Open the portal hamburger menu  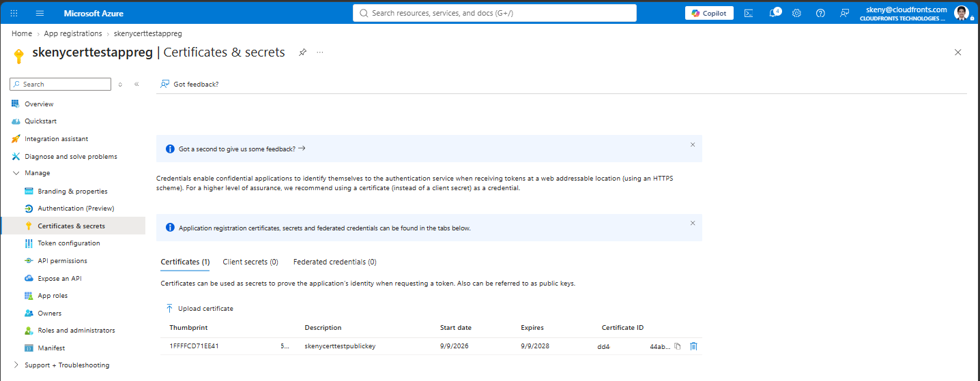pos(40,13)
